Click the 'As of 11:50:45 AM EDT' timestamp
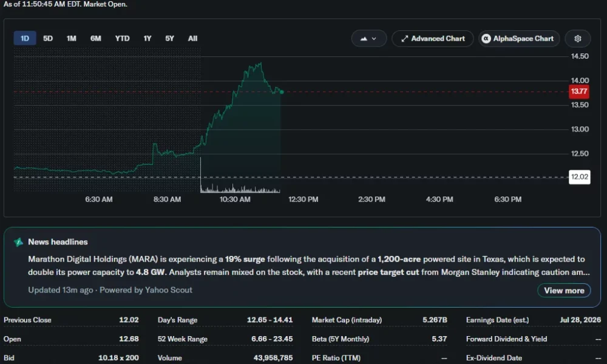This screenshot has height=364, width=607. tap(41, 4)
